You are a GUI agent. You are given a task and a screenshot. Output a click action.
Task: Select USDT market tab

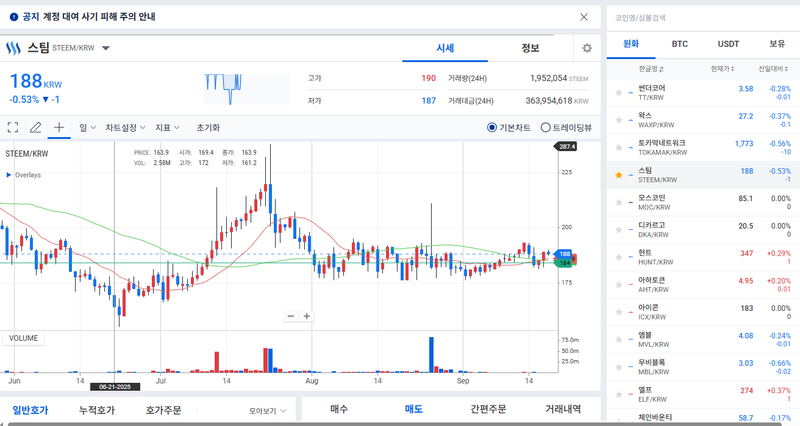pyautogui.click(x=728, y=44)
